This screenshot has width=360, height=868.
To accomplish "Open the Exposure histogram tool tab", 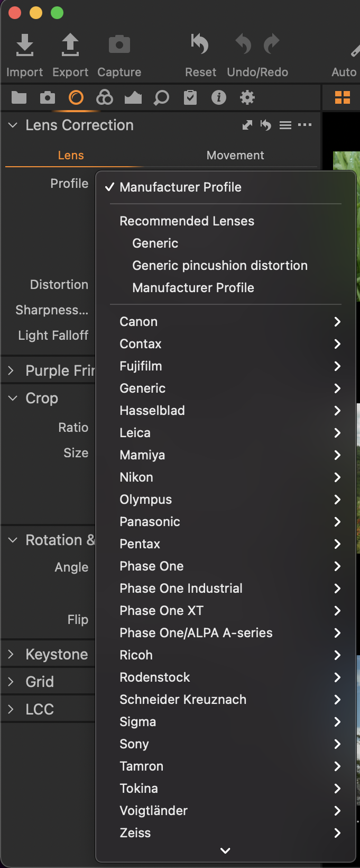I will [x=133, y=97].
